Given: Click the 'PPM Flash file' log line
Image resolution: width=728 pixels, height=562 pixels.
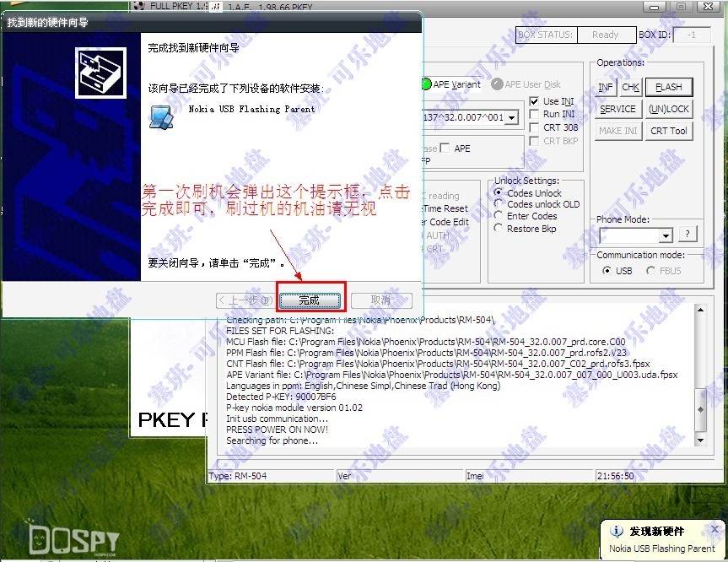Looking at the screenshot, I should (x=426, y=353).
